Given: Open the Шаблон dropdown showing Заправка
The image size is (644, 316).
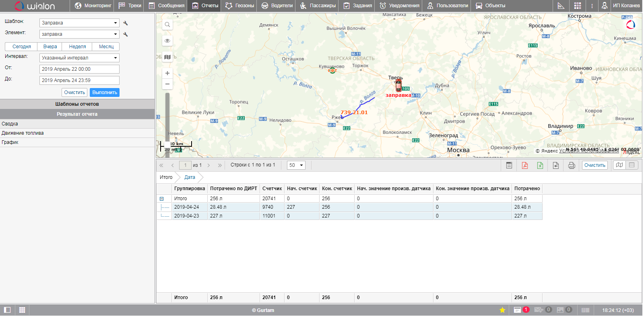Looking at the screenshot, I should coord(79,23).
